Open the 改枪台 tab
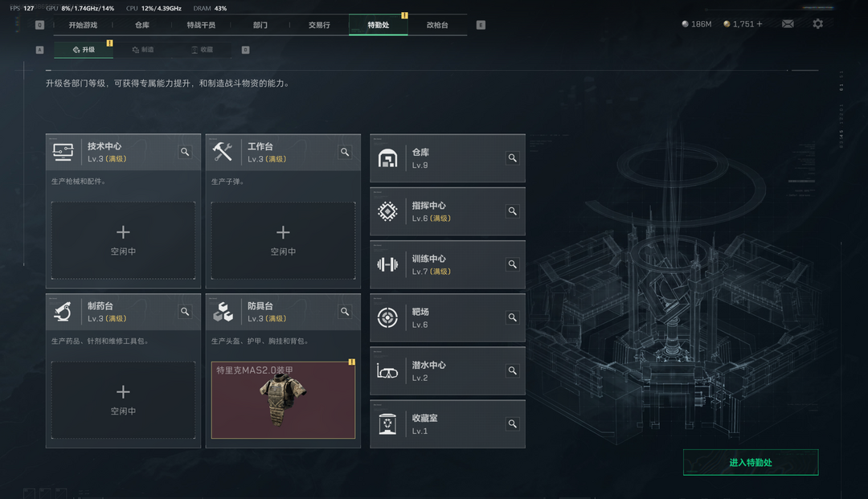This screenshot has width=868, height=499. click(437, 25)
